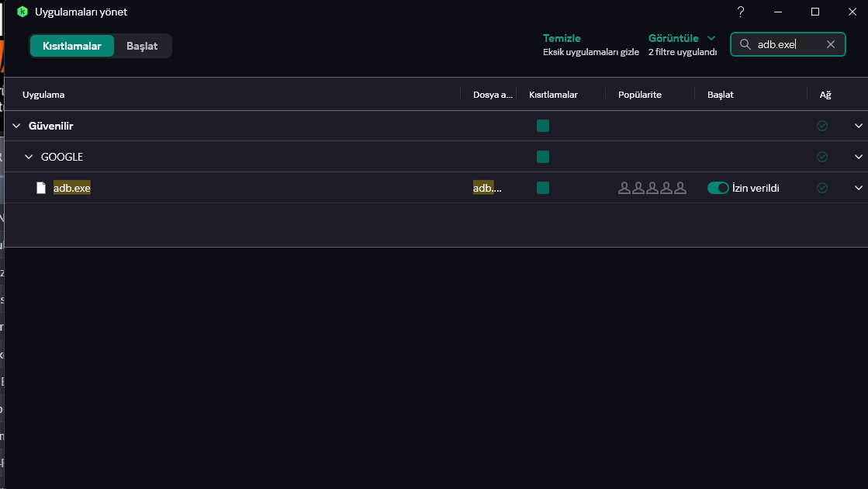
Task: Select the Kısıtlamalar tab
Action: coord(72,46)
